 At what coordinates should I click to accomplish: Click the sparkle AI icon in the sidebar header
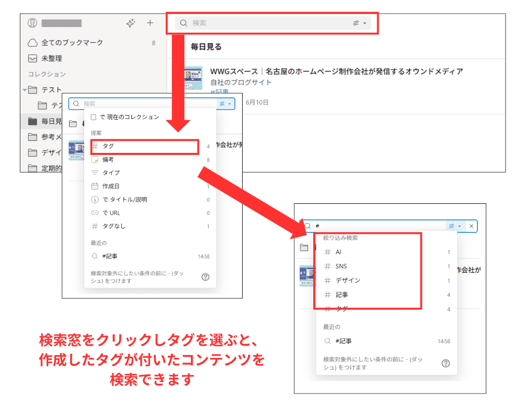click(x=130, y=23)
